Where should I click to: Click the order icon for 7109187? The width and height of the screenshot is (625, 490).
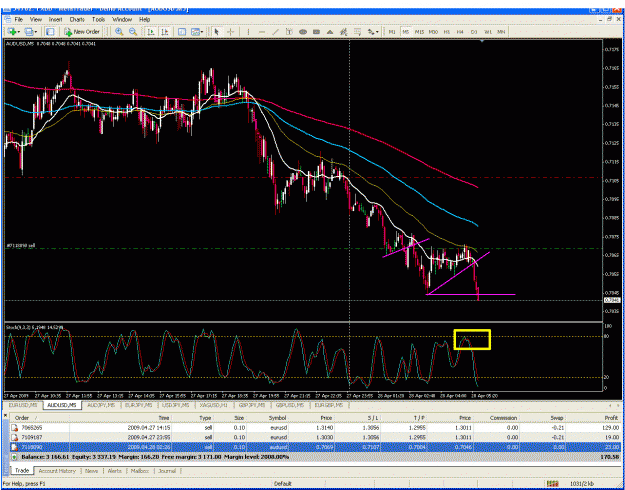tap(14, 437)
